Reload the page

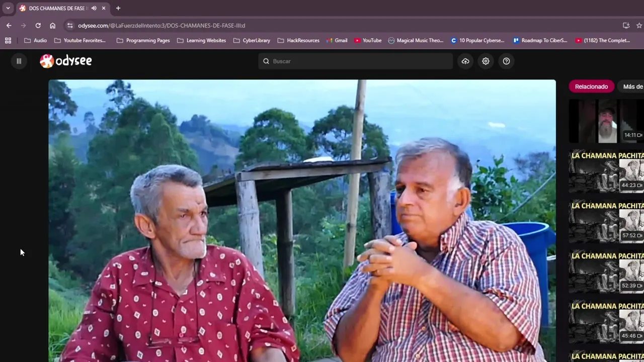point(38,25)
